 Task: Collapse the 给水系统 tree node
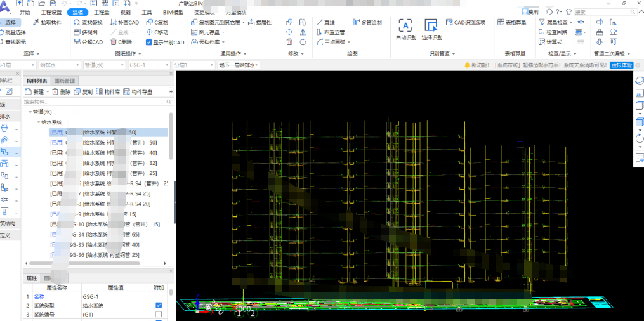tap(37, 122)
